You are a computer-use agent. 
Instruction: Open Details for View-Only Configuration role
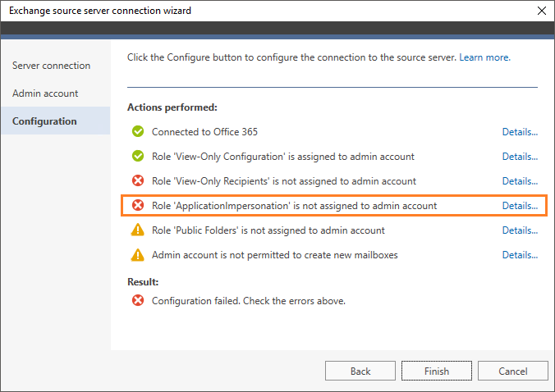pyautogui.click(x=520, y=157)
